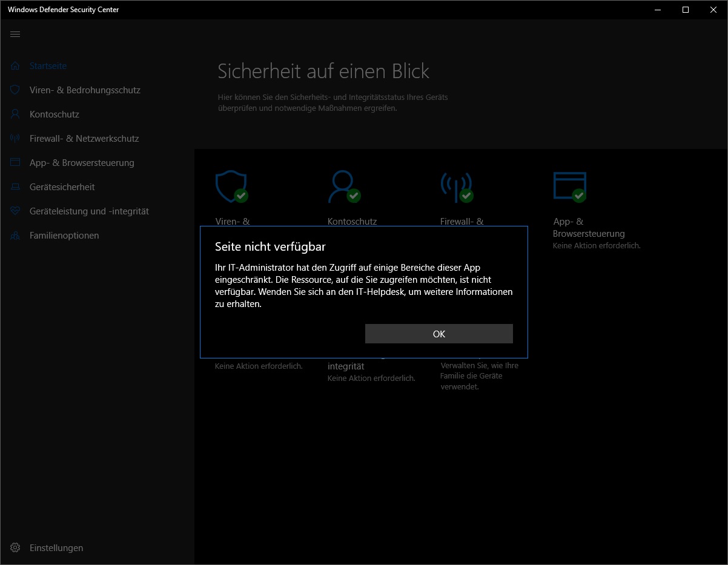Click the Kontoschutz person icon in sidebar
Image resolution: width=728 pixels, height=565 pixels.
[x=15, y=114]
